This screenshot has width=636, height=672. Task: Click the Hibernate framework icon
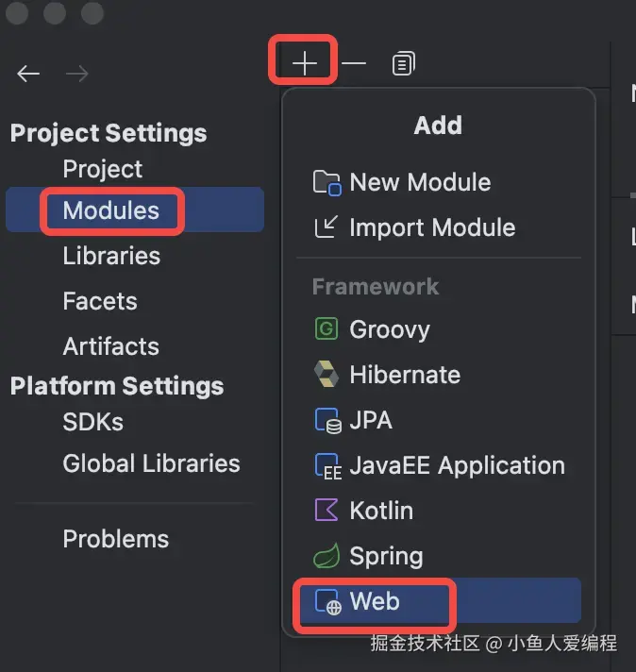(326, 375)
